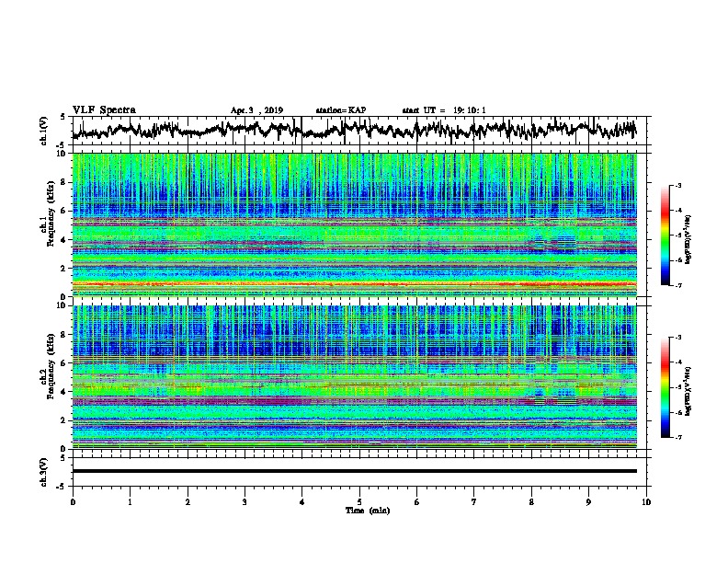Click the time axis tick label "7"

coord(474,501)
